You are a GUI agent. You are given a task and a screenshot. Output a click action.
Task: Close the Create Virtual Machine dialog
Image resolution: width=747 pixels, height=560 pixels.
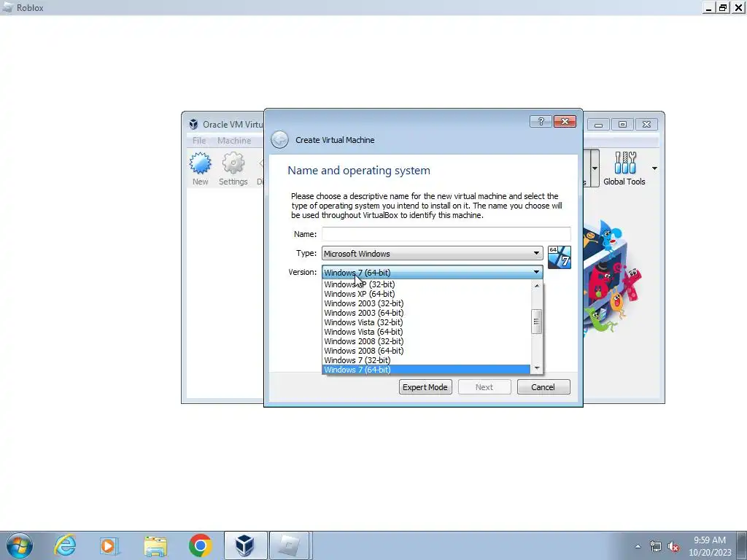pos(565,122)
